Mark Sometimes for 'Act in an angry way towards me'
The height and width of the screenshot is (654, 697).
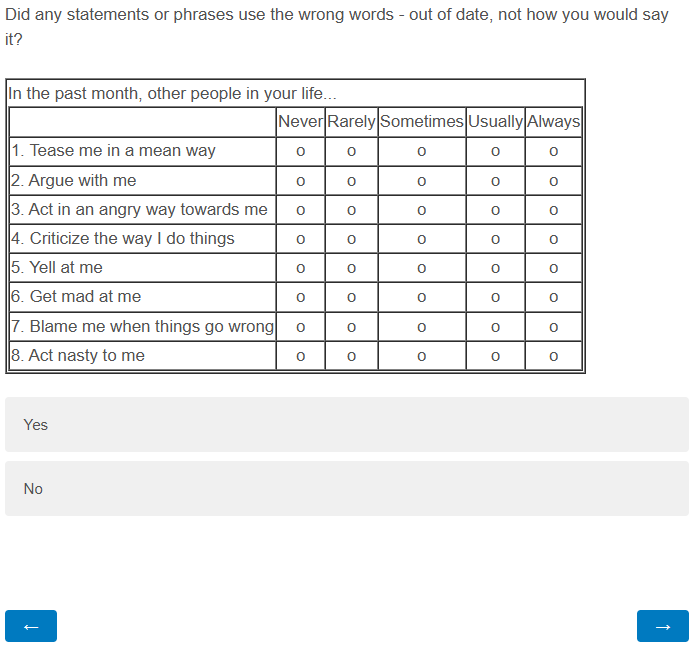[x=421, y=210]
